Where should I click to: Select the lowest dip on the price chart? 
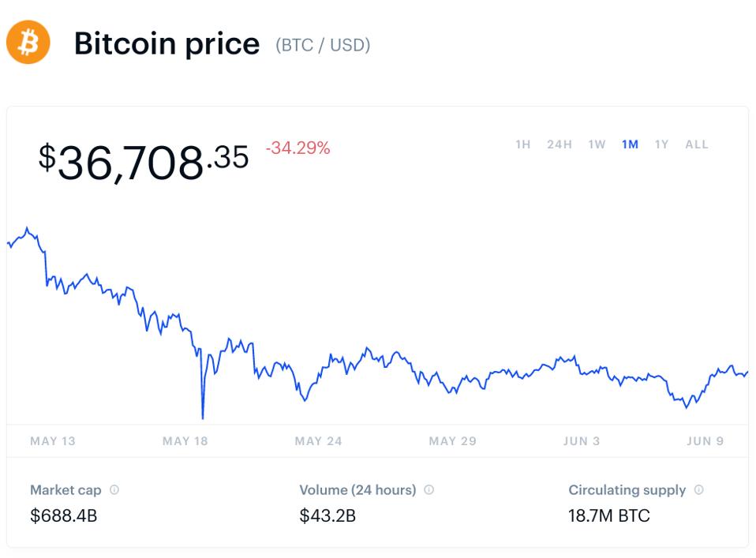coord(203,417)
